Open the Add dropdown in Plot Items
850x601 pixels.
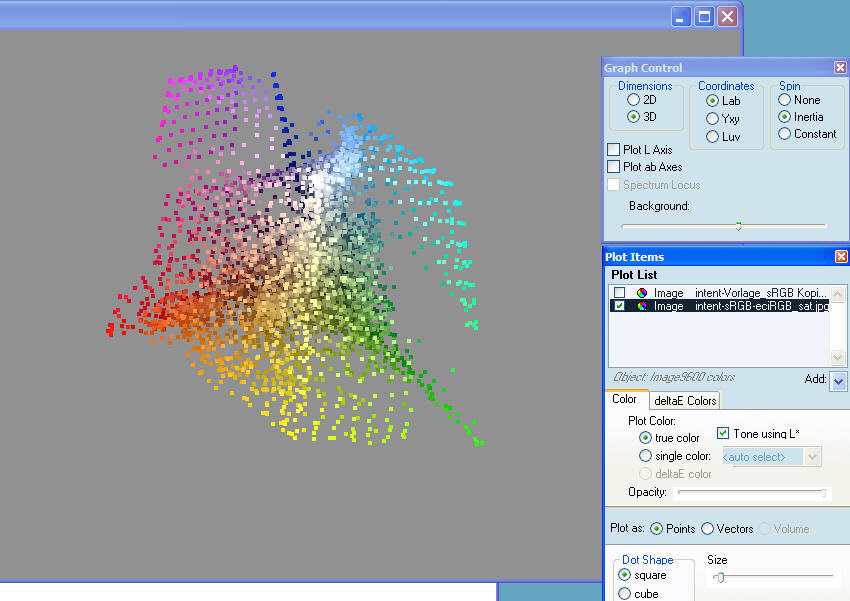(x=838, y=381)
